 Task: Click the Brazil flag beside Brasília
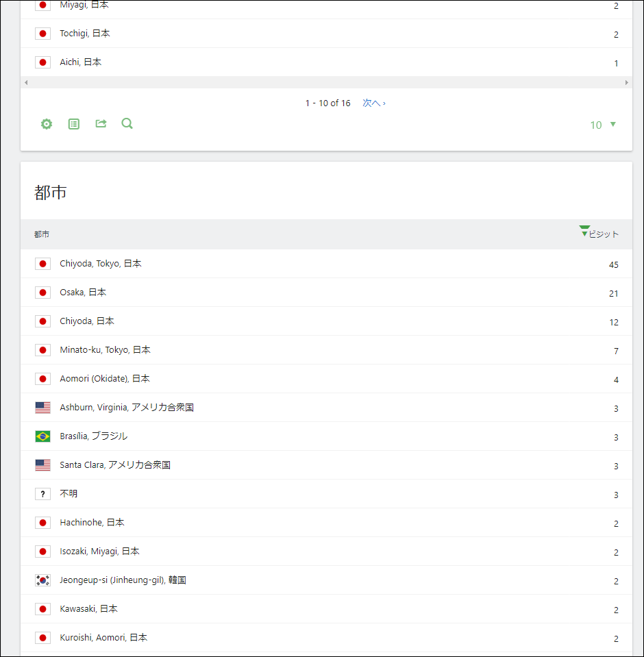click(42, 436)
